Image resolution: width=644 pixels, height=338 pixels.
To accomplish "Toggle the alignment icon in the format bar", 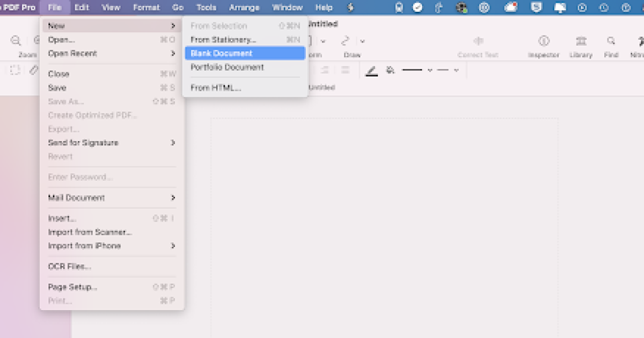I will [345, 70].
